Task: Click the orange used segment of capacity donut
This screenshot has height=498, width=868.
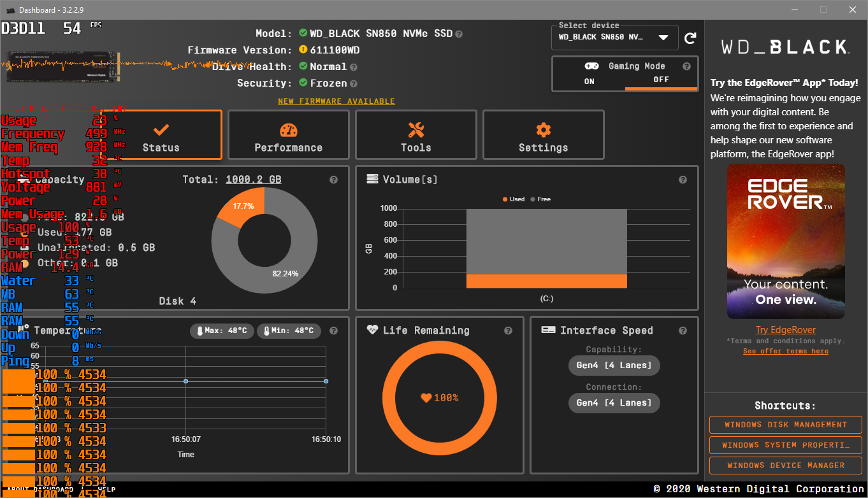Action: click(243, 206)
